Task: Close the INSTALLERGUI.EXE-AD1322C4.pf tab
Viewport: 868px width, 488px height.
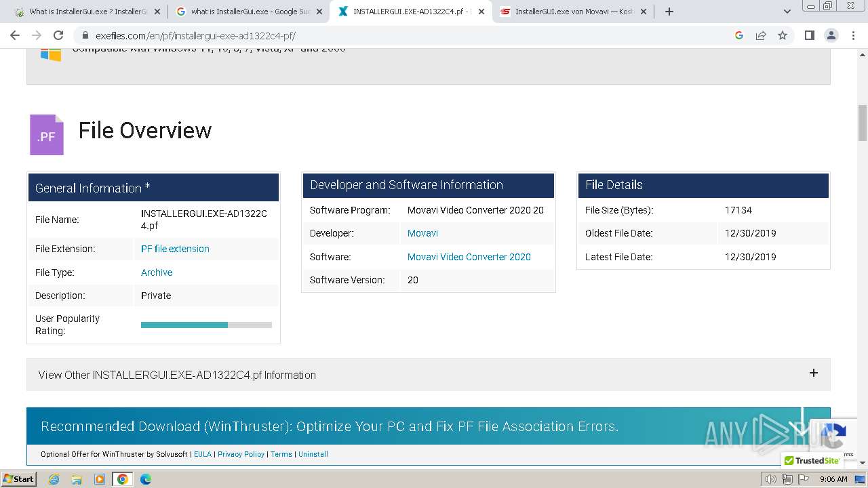Action: pyautogui.click(x=481, y=12)
